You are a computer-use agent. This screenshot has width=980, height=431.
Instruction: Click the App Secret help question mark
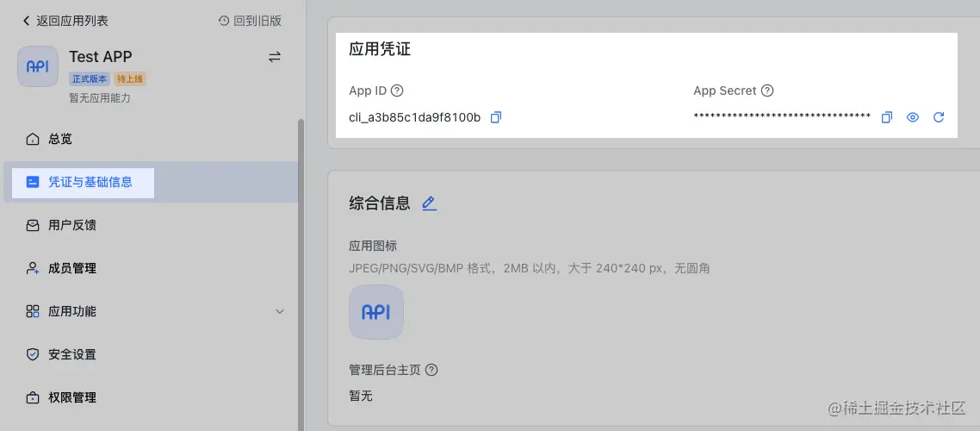coord(767,91)
